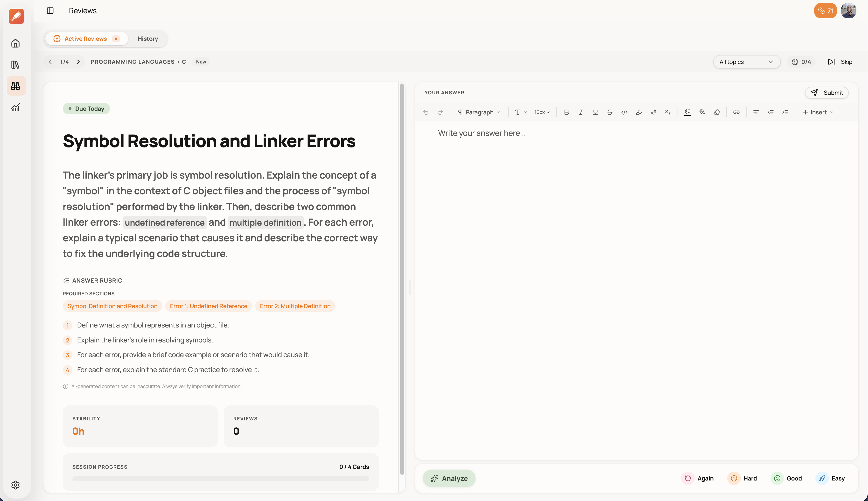Screen dimensions: 868x501
Task: Expand the All topics dropdown
Action: [x=746, y=62]
